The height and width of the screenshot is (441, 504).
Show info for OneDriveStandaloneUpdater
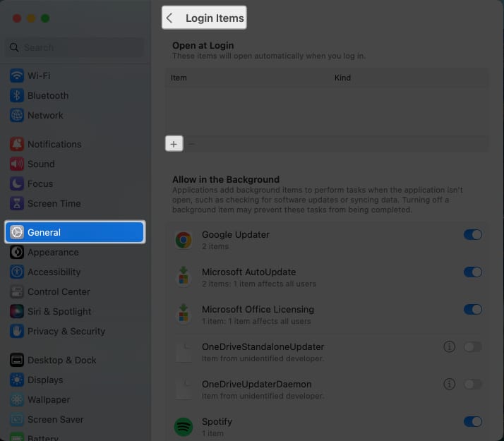[x=450, y=346]
